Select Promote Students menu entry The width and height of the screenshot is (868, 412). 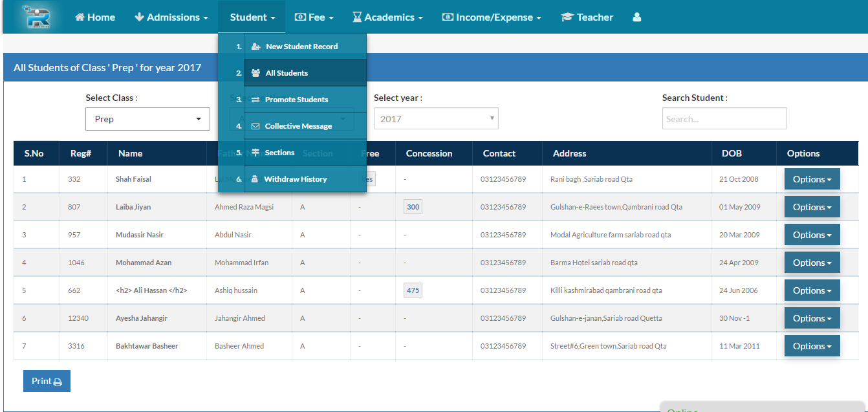(305, 100)
